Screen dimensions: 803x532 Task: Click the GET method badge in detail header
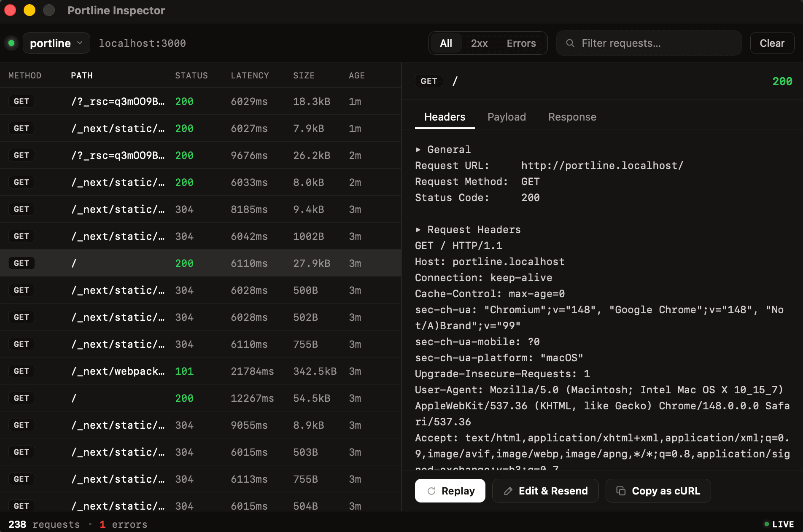coord(428,81)
